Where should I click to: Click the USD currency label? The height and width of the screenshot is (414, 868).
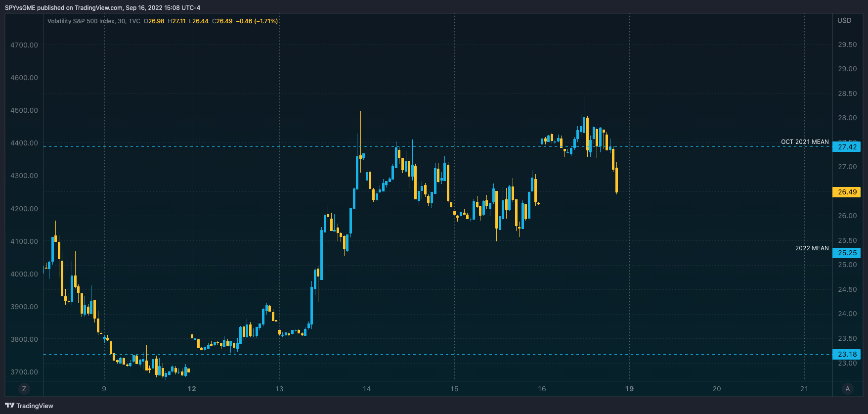(844, 20)
